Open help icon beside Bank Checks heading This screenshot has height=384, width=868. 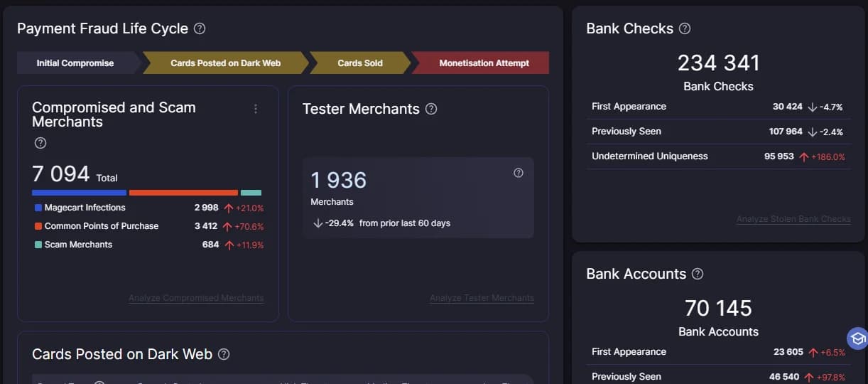685,28
